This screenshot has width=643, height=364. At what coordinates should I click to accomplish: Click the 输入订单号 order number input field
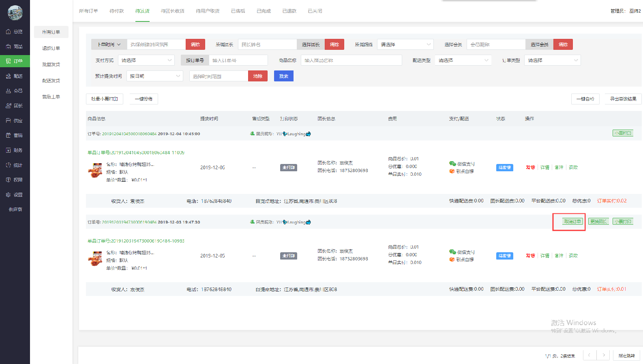tap(238, 60)
